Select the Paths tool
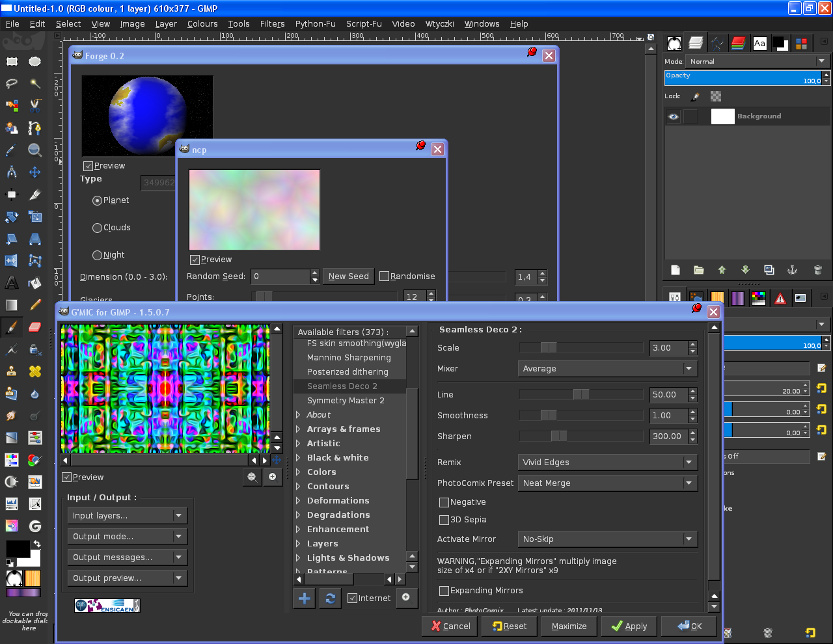 pyautogui.click(x=35, y=128)
